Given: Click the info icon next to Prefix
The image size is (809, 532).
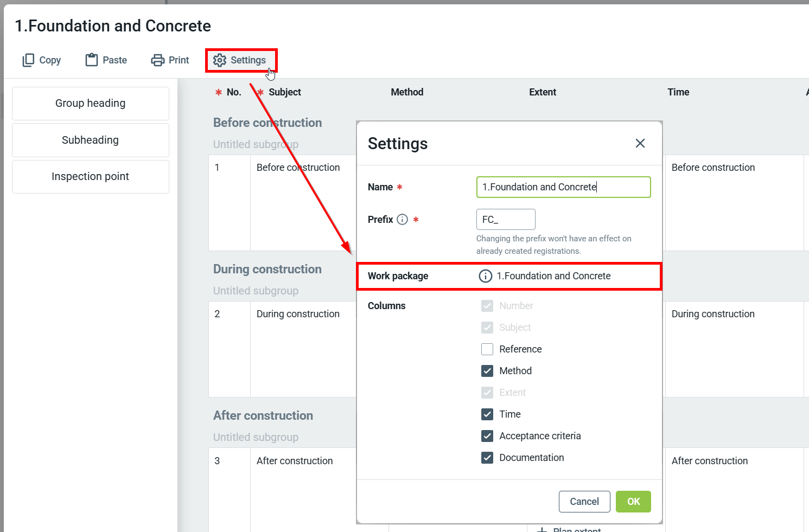Looking at the screenshot, I should tap(402, 220).
